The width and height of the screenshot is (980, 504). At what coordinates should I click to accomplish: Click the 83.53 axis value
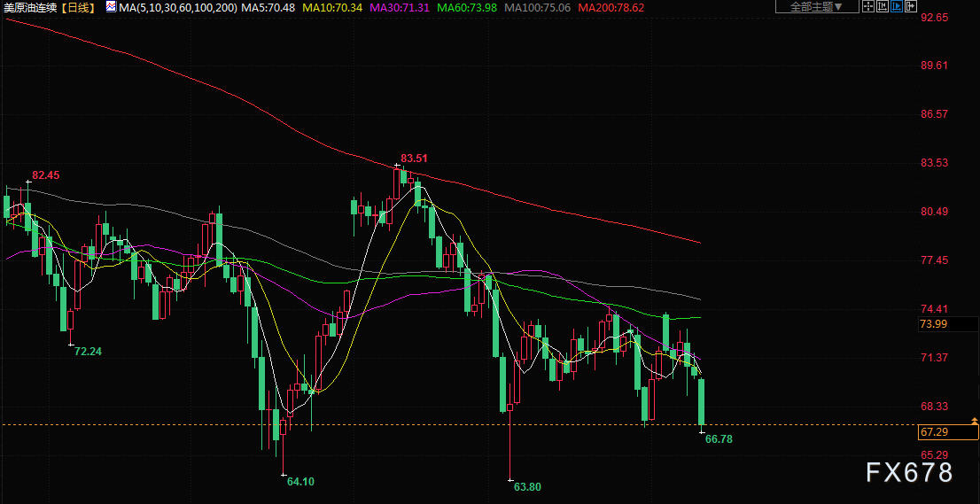(x=935, y=163)
